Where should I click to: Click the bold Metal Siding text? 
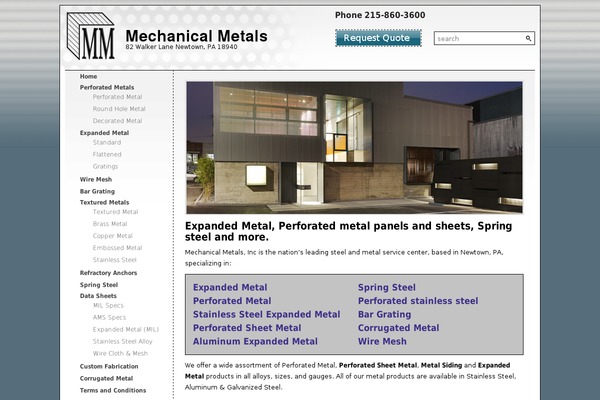(441, 365)
